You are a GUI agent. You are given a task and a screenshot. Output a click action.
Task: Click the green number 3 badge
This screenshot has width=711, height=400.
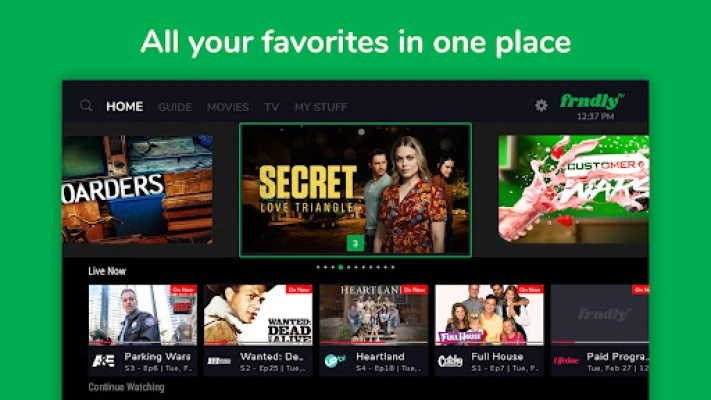click(x=355, y=244)
